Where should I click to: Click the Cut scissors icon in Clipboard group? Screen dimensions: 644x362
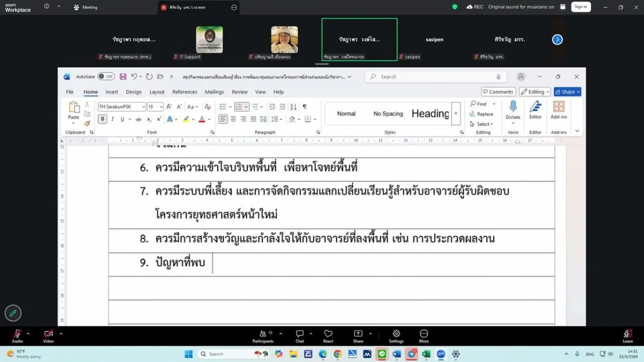[87, 104]
